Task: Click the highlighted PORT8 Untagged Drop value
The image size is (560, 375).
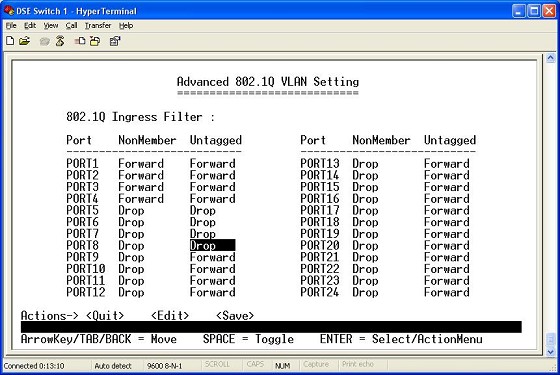Action: (x=212, y=245)
